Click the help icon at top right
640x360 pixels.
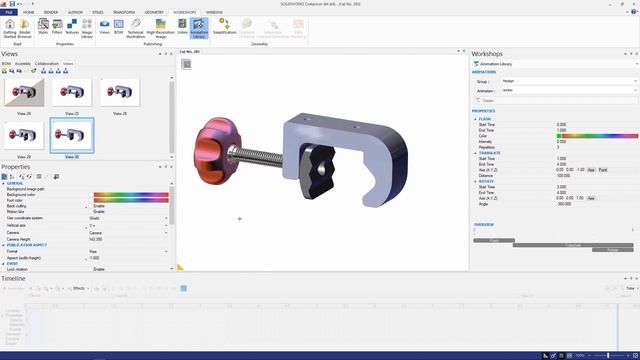[634, 12]
